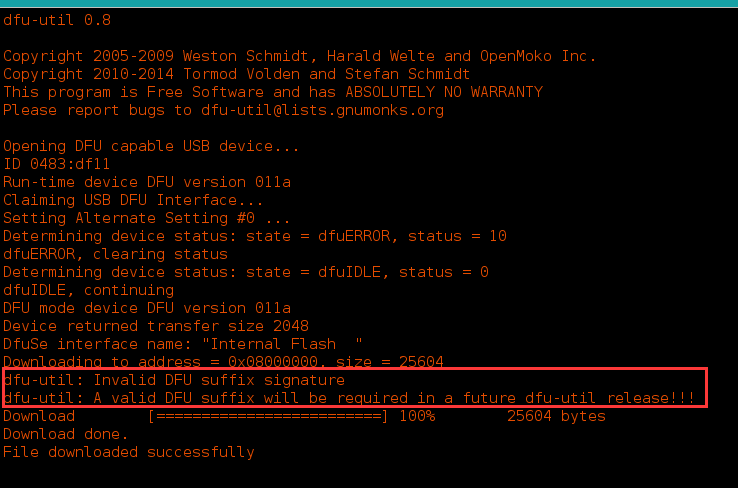Click the dfuIDLE, continuing line

pyautogui.click(x=88, y=290)
